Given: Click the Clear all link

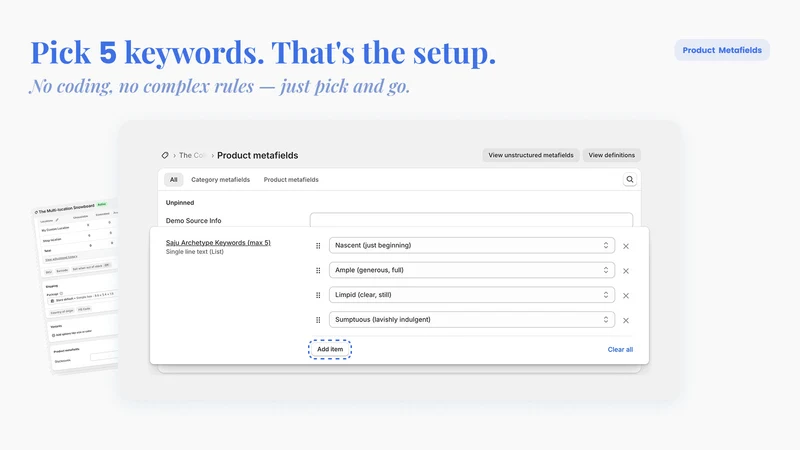Looking at the screenshot, I should click(x=620, y=349).
